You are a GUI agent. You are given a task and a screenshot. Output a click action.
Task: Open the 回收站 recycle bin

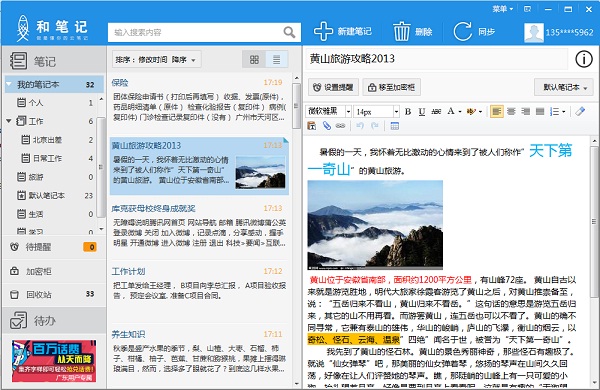pos(54,294)
